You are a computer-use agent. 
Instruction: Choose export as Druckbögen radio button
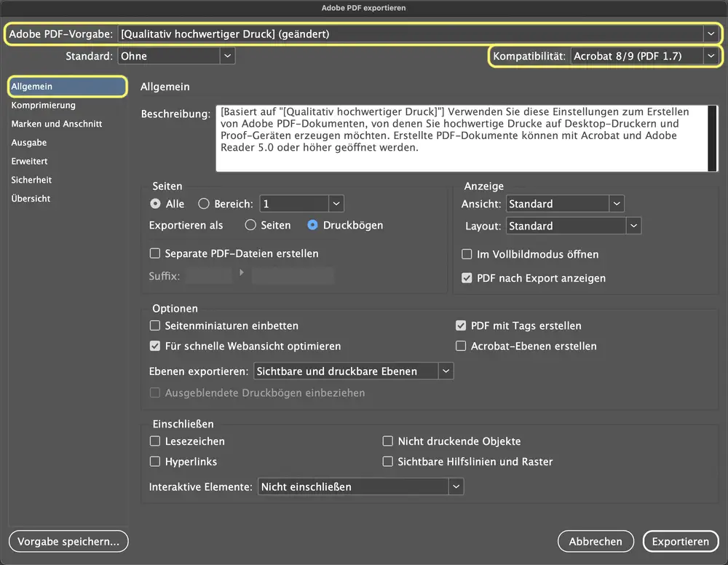[312, 225]
